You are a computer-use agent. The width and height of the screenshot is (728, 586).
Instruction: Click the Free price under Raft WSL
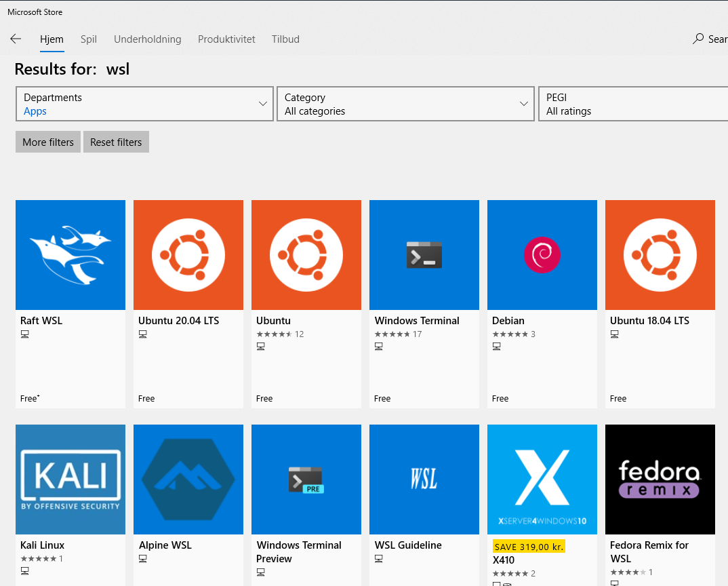(30, 399)
